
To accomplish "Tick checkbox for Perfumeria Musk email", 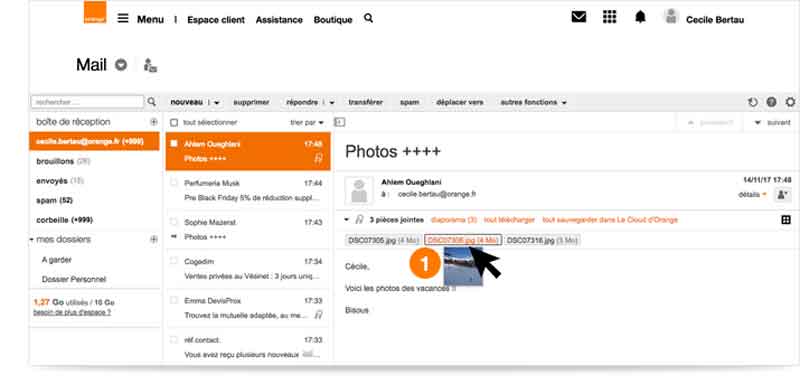I will pos(174,183).
